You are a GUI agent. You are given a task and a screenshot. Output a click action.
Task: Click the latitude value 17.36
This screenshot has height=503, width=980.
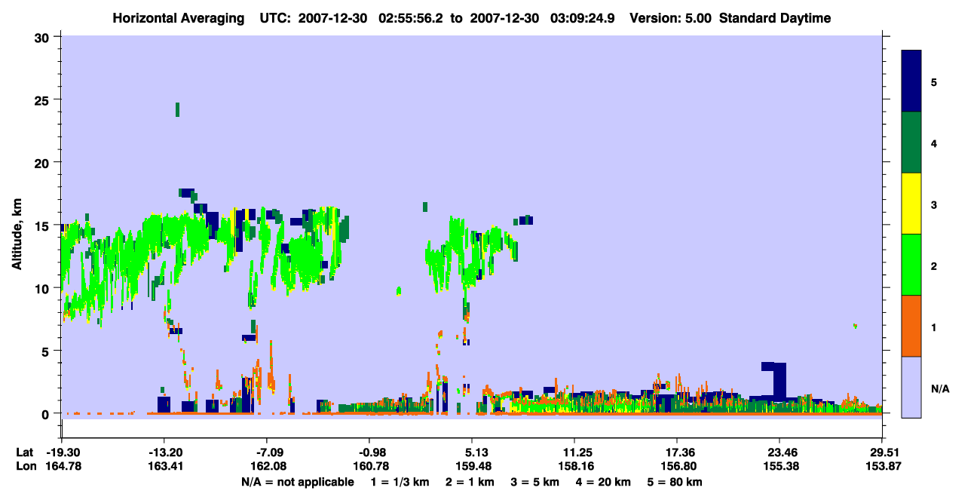(677, 452)
